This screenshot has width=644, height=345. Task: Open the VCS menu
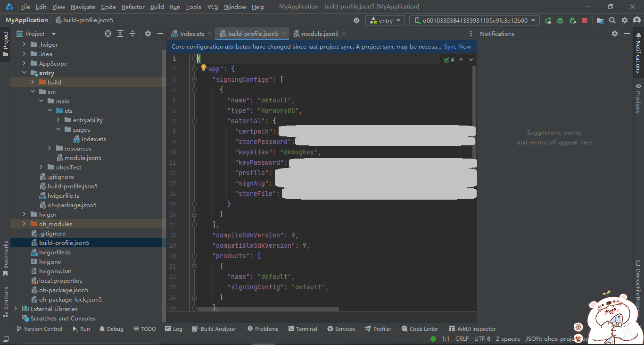click(x=213, y=7)
